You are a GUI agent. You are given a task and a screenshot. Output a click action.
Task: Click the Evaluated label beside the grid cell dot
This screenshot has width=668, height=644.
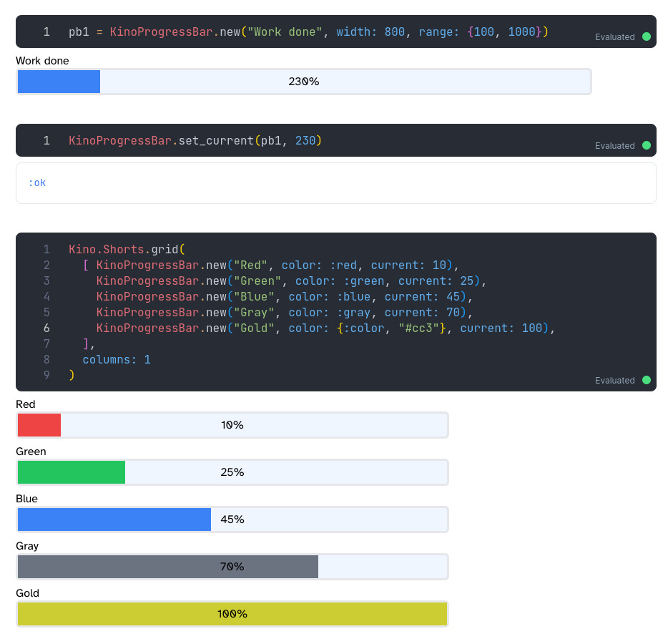click(x=616, y=380)
